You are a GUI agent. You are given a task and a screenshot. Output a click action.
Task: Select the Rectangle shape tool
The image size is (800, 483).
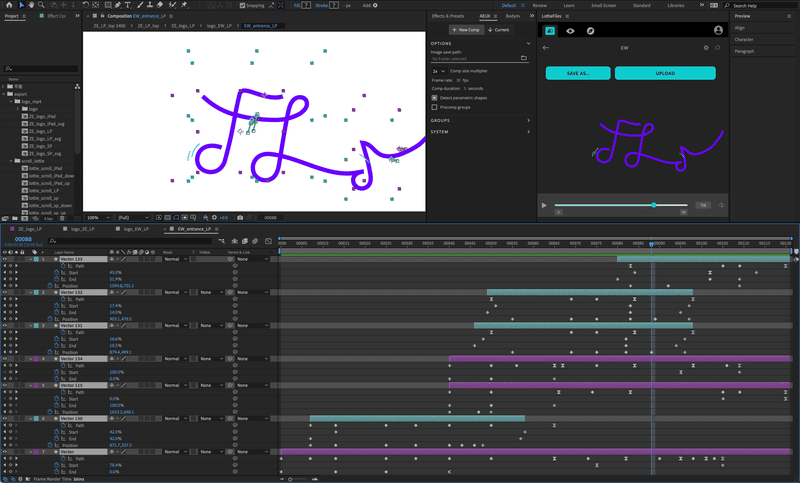[x=108, y=5]
